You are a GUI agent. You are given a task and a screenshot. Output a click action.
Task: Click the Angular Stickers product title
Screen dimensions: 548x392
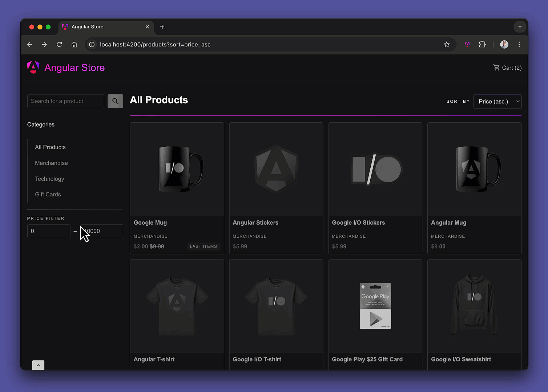click(255, 223)
